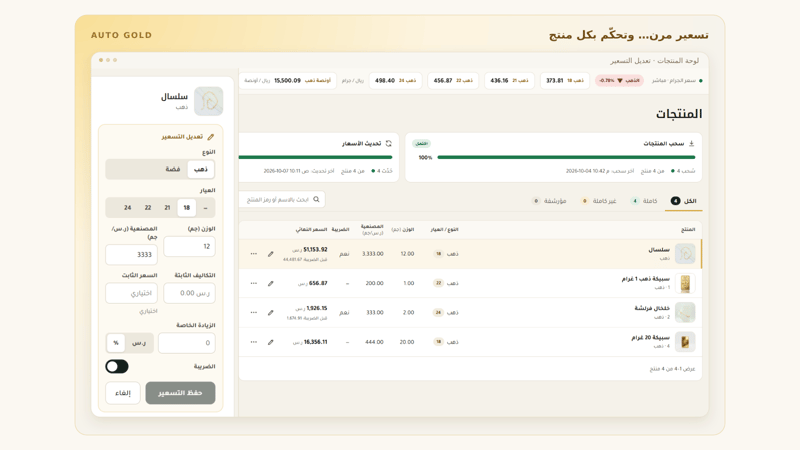Click السعر النهائي column header

click(311, 230)
